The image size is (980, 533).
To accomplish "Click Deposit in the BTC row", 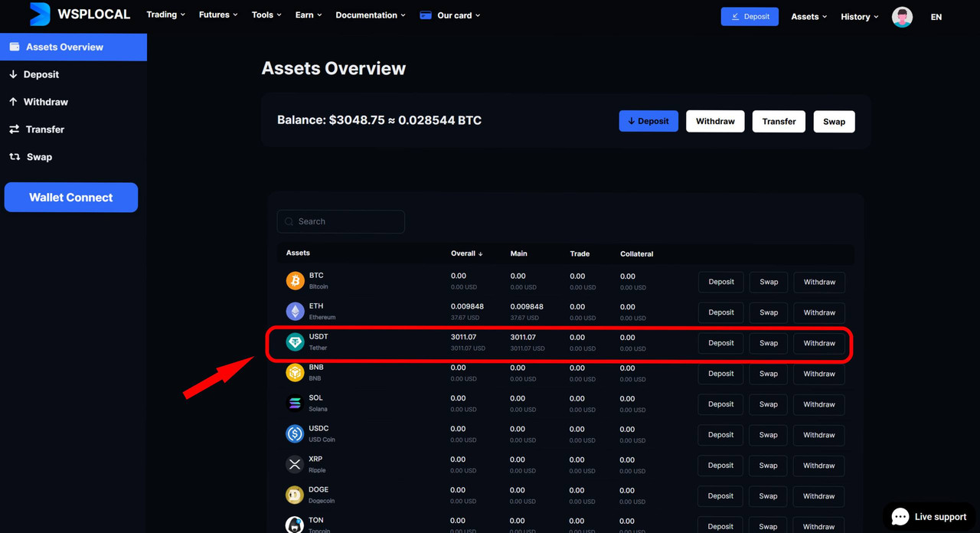I will (720, 282).
